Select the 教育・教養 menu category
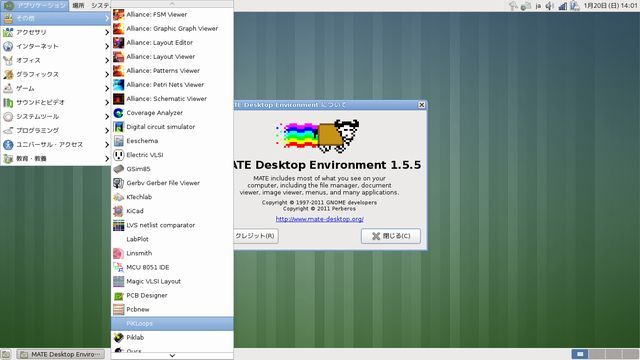Screen dimensions: 640x360 (x=56, y=159)
